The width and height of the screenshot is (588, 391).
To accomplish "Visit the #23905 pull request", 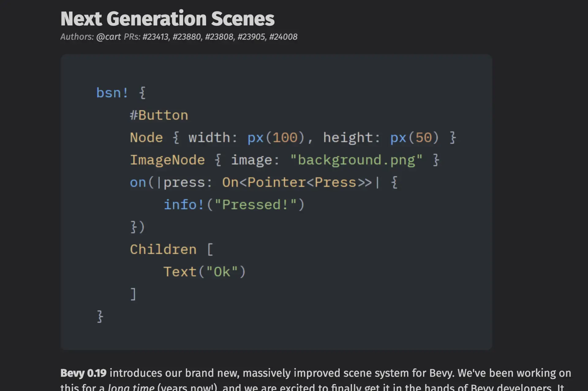I will [x=251, y=37].
